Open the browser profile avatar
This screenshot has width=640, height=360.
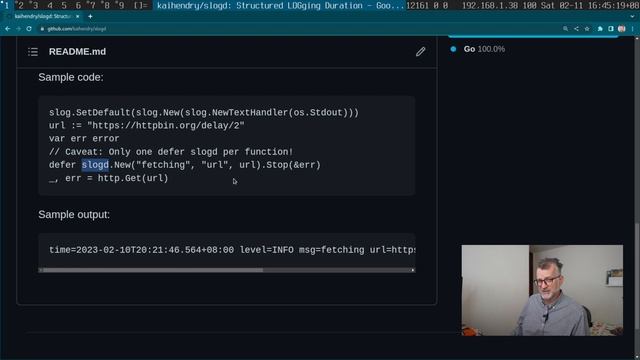(x=621, y=29)
